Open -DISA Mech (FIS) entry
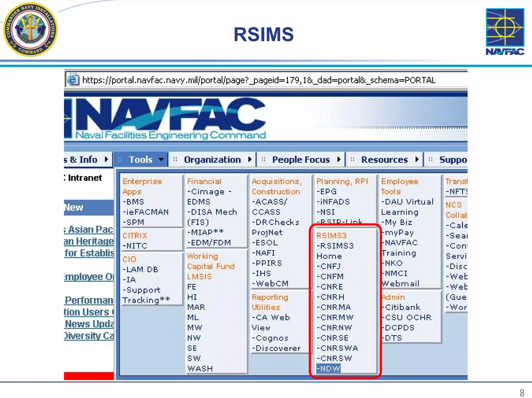Image resolution: width=532 pixels, height=398 pixels. (x=212, y=217)
